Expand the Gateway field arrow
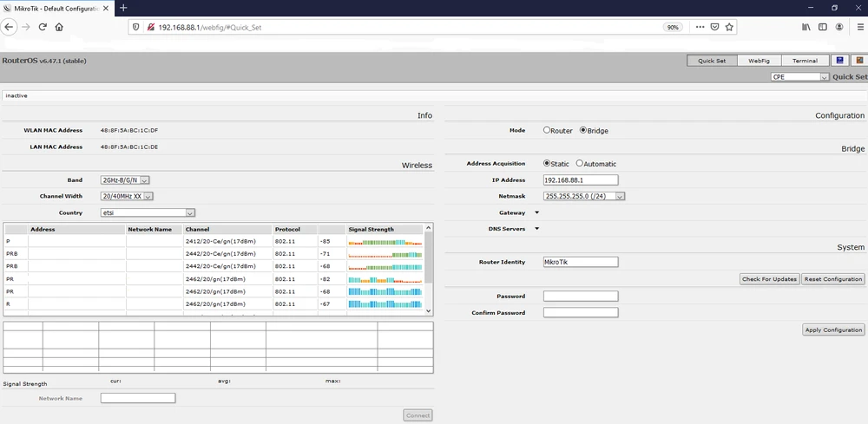Screen dimensions: 868x424 tap(536, 212)
